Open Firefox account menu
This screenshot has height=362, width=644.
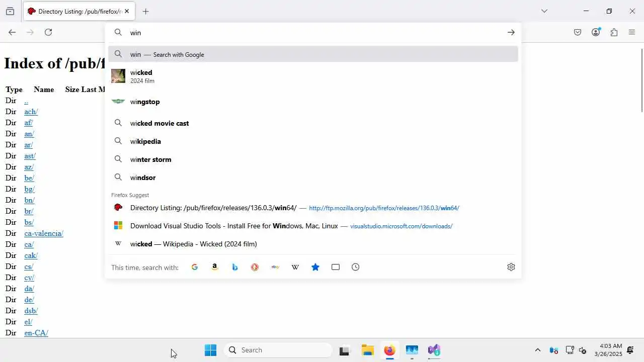point(596,32)
